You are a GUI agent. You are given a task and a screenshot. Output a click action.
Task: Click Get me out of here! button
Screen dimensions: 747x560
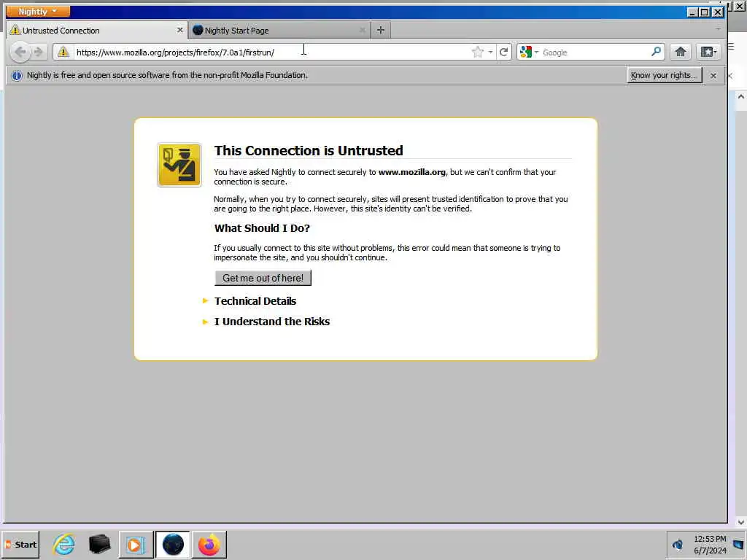point(263,278)
